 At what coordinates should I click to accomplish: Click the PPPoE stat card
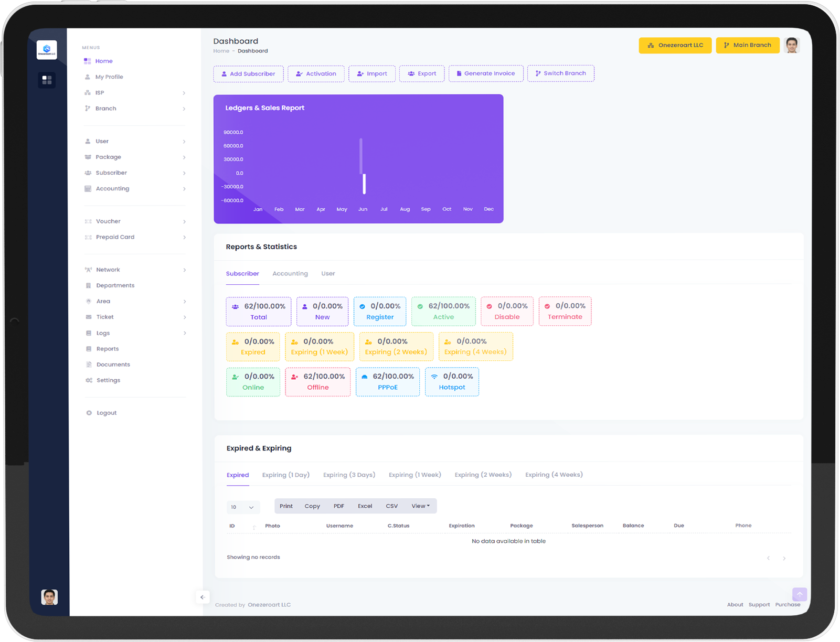pyautogui.click(x=388, y=382)
